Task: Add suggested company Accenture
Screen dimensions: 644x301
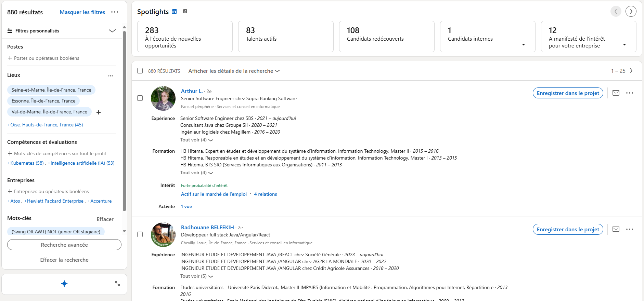Action: [x=100, y=201]
